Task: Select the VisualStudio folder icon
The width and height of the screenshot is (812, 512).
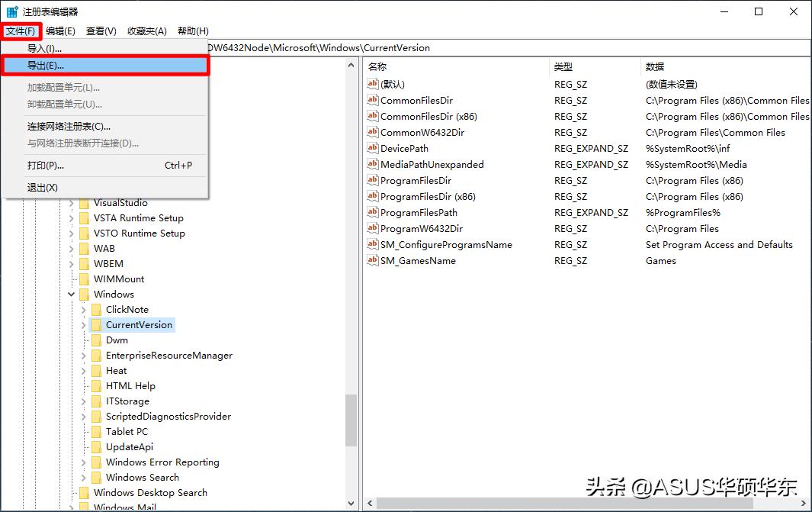Action: point(84,203)
